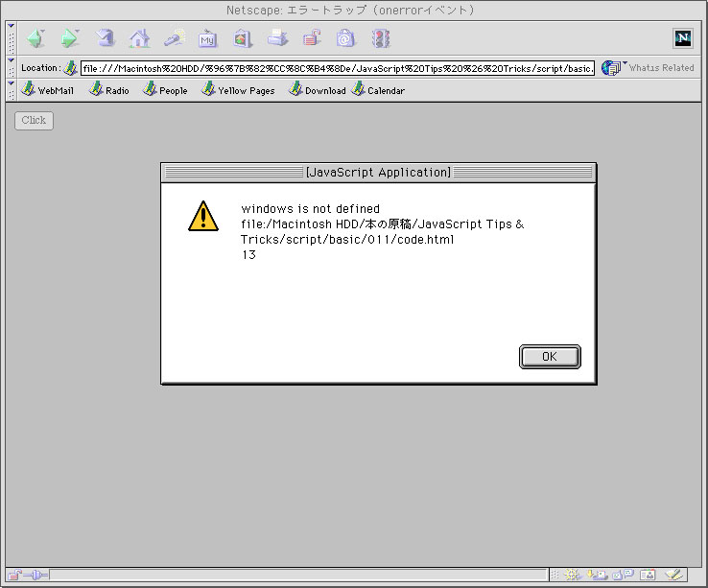Click the JavaScript Application dialog title bar
Viewport: 708px width, 588px height.
[x=378, y=173]
